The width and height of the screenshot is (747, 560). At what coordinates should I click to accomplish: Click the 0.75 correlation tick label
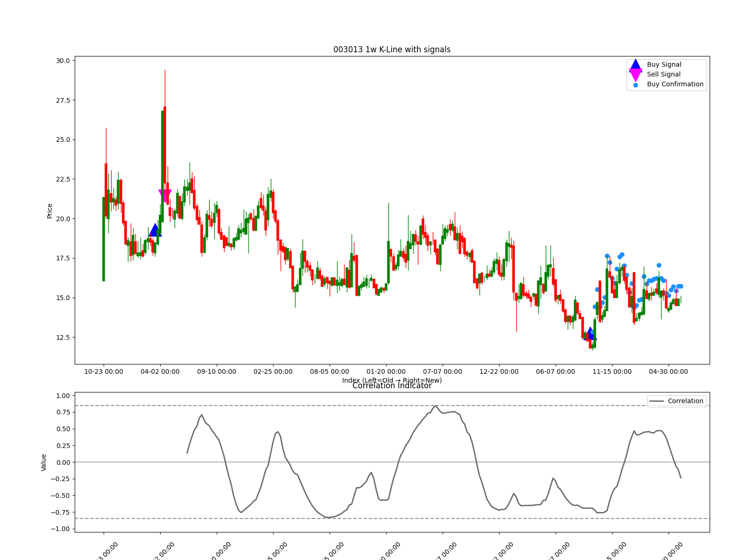pyautogui.click(x=63, y=412)
